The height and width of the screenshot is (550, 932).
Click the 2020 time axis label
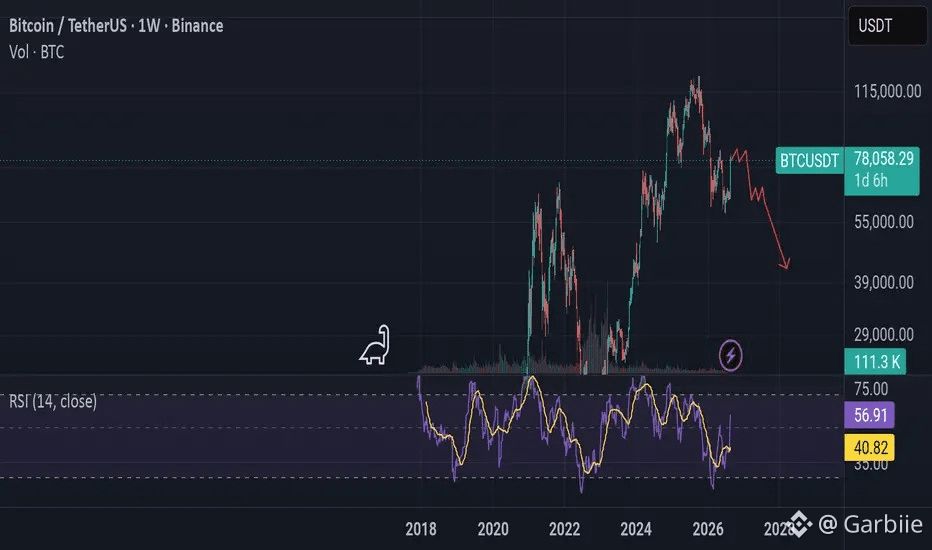click(493, 529)
